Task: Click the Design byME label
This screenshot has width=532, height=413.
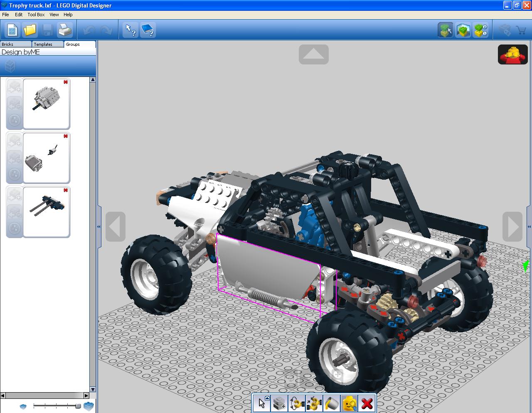Action: (x=21, y=52)
